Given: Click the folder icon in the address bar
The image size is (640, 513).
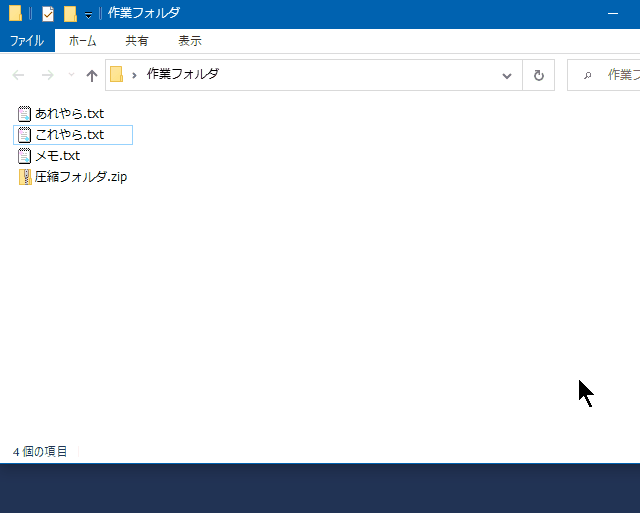Looking at the screenshot, I should point(117,75).
